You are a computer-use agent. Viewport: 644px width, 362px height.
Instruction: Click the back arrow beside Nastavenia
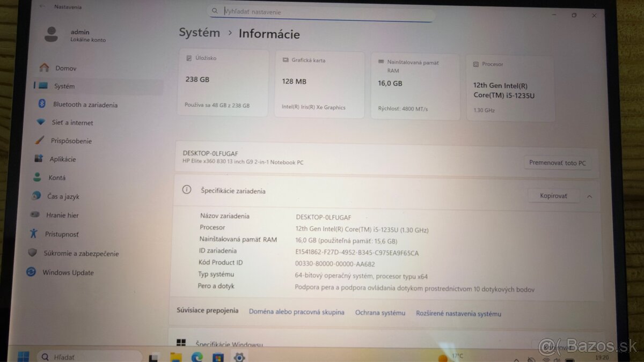click(42, 7)
